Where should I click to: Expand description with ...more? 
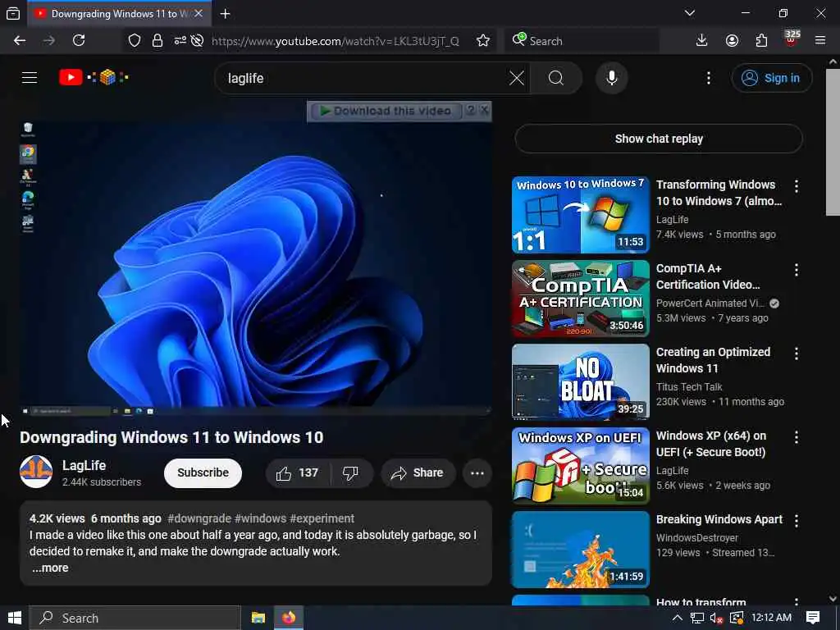(x=50, y=568)
